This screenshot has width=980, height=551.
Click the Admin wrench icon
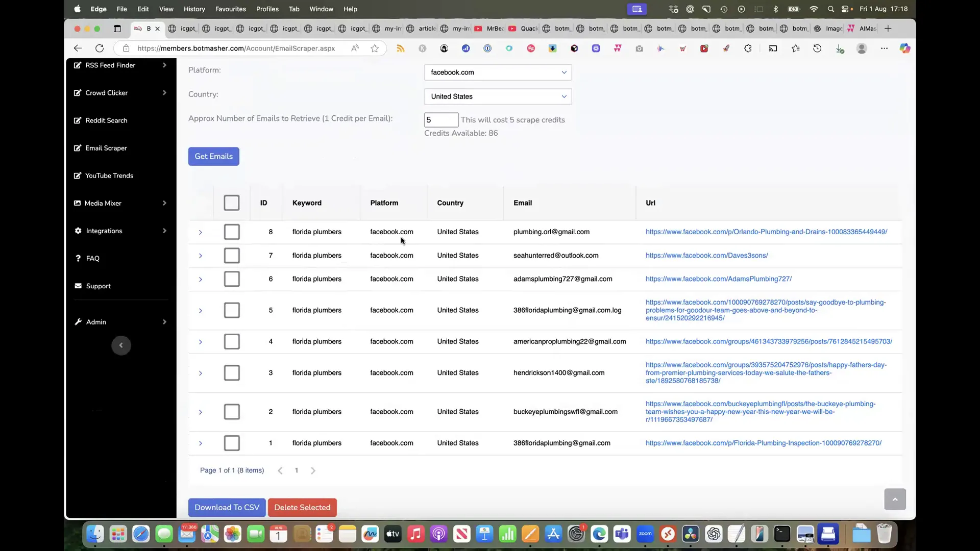78,322
